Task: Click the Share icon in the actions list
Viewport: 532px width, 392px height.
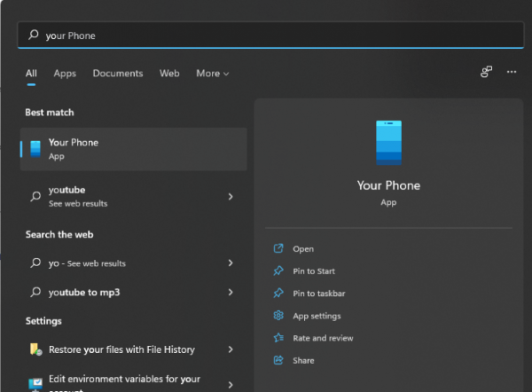Action: [278, 360]
